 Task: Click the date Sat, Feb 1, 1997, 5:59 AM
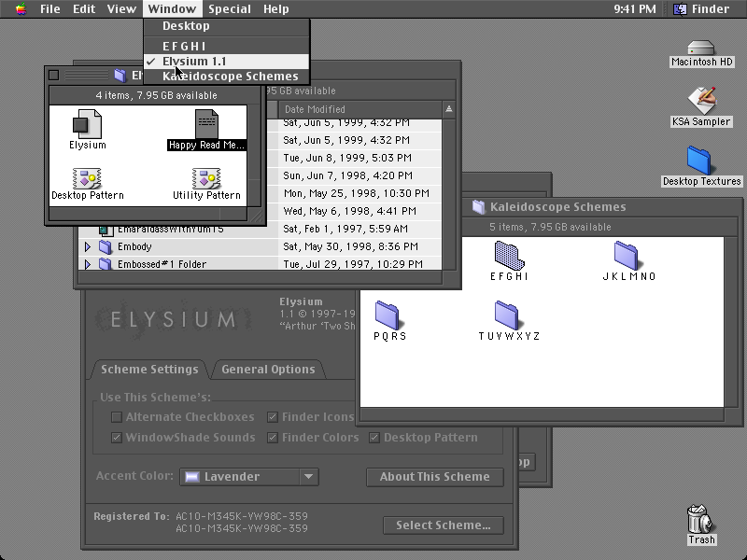point(345,229)
